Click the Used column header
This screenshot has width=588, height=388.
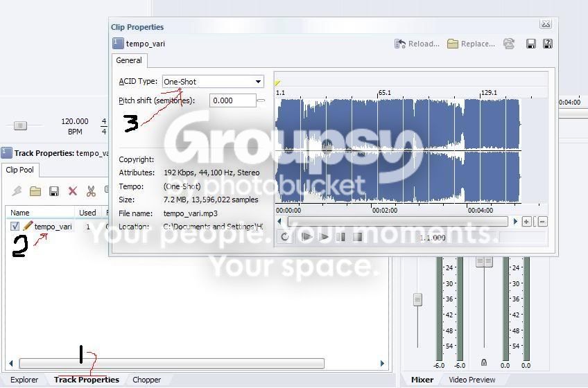click(x=87, y=213)
